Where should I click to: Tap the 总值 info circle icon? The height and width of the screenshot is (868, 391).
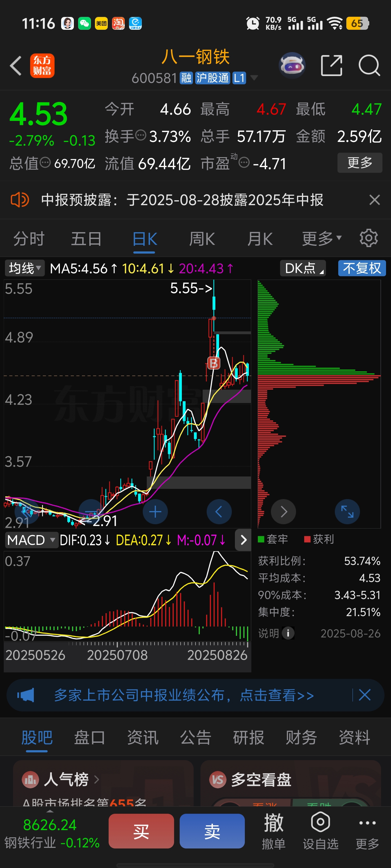point(45,163)
